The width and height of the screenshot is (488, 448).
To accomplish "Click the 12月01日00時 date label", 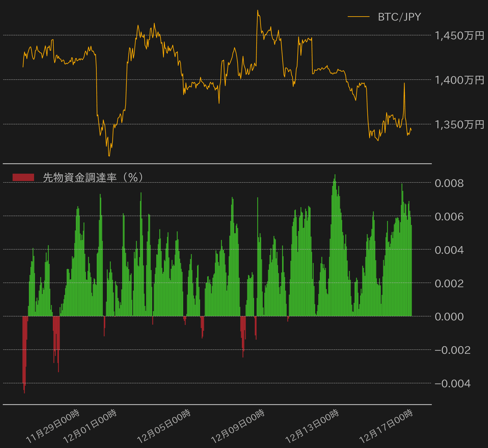I will coord(90,427).
